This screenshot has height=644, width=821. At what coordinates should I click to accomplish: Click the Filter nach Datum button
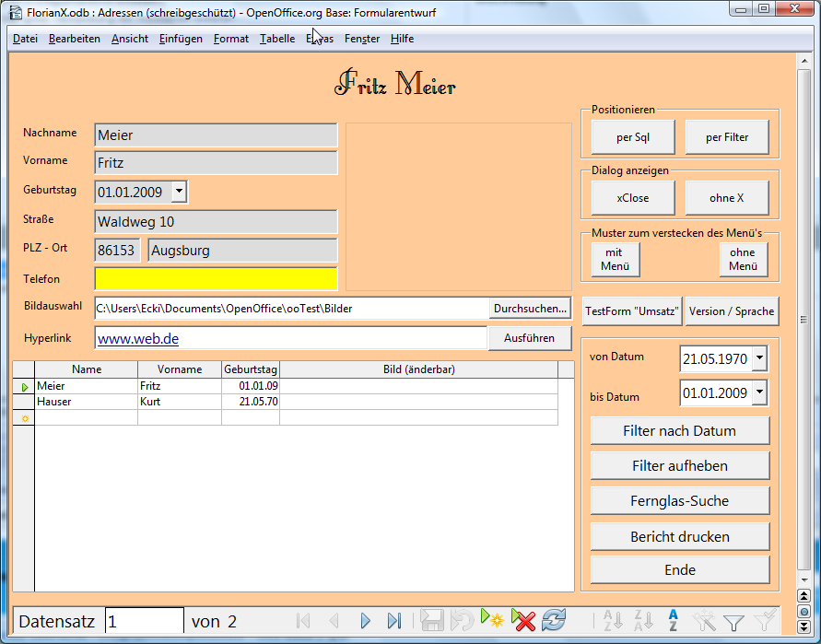point(680,431)
